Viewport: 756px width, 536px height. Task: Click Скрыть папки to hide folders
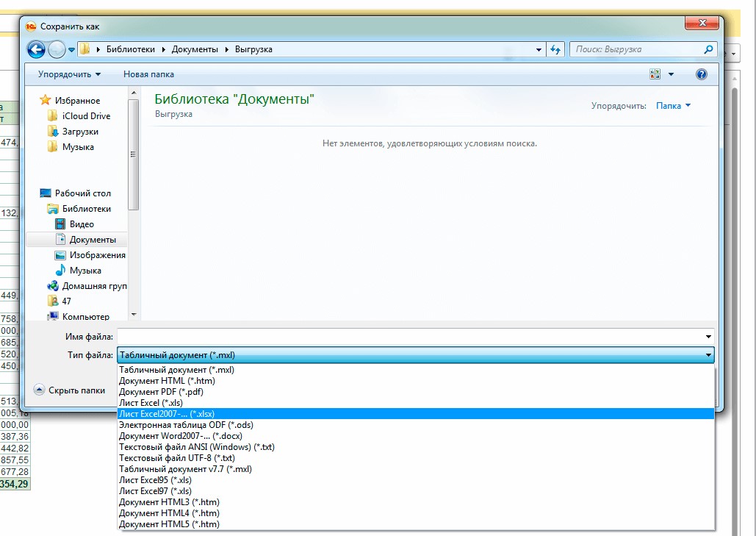pyautogui.click(x=70, y=390)
